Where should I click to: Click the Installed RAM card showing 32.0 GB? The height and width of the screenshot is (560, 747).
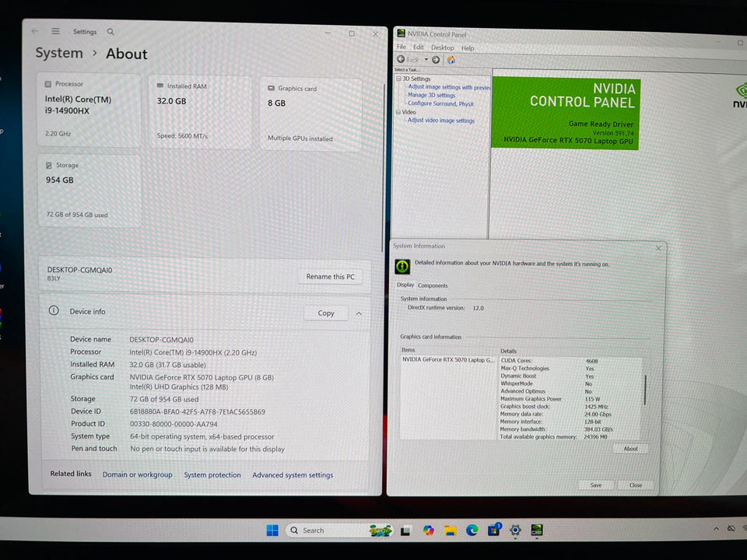click(200, 112)
